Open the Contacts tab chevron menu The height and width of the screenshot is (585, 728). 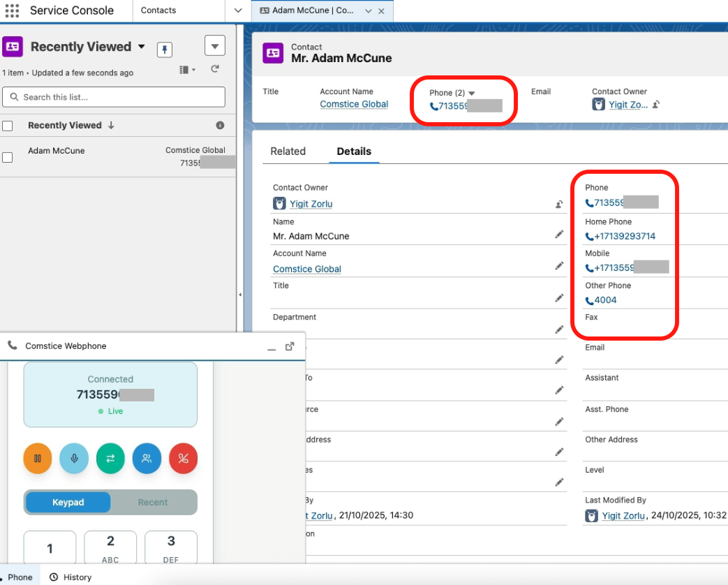click(237, 10)
